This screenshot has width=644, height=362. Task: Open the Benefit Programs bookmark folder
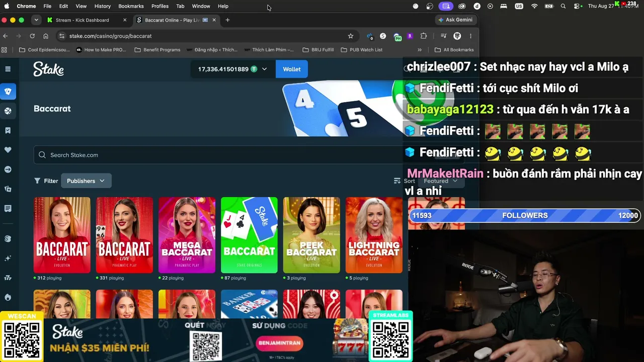[x=157, y=50]
